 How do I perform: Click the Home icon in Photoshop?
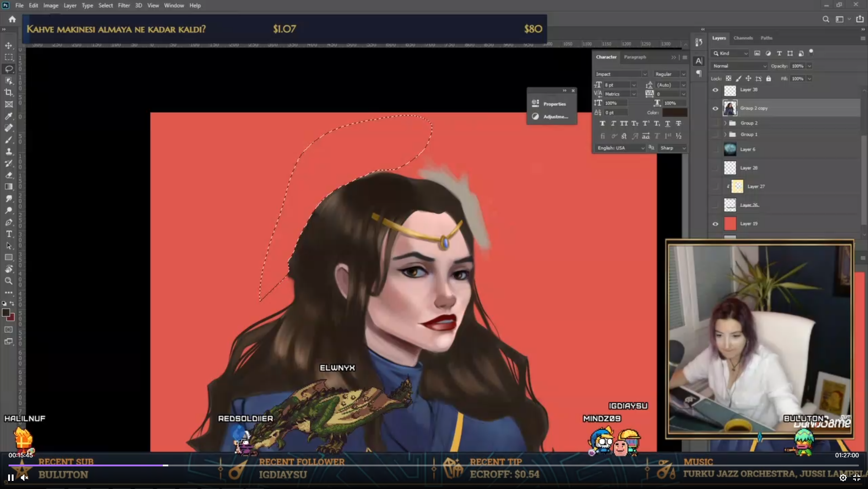[x=12, y=19]
